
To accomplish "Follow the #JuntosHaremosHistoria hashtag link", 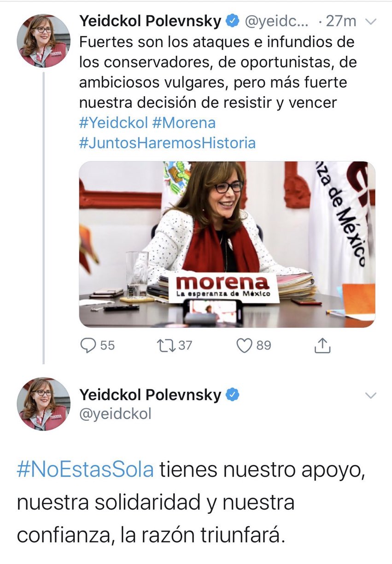I will pyautogui.click(x=167, y=143).
